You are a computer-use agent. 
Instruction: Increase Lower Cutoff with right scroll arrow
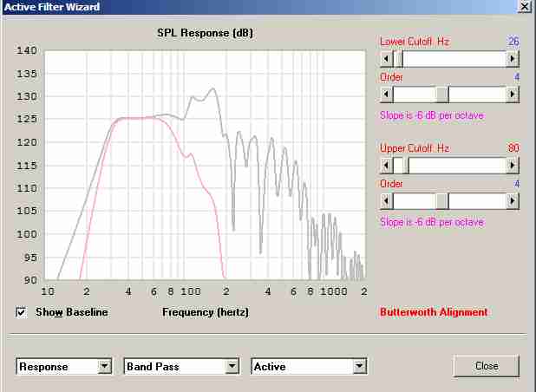(x=513, y=59)
